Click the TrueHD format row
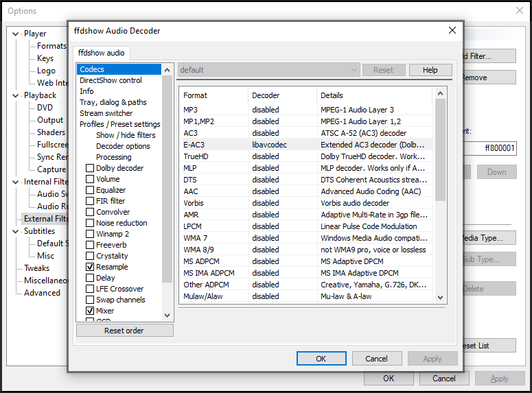Viewport: 532px width, 393px height. point(306,156)
